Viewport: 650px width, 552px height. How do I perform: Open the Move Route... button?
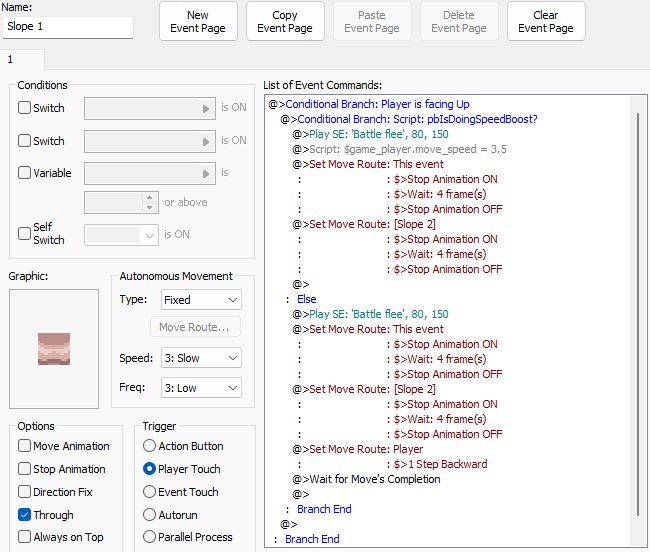coord(195,327)
